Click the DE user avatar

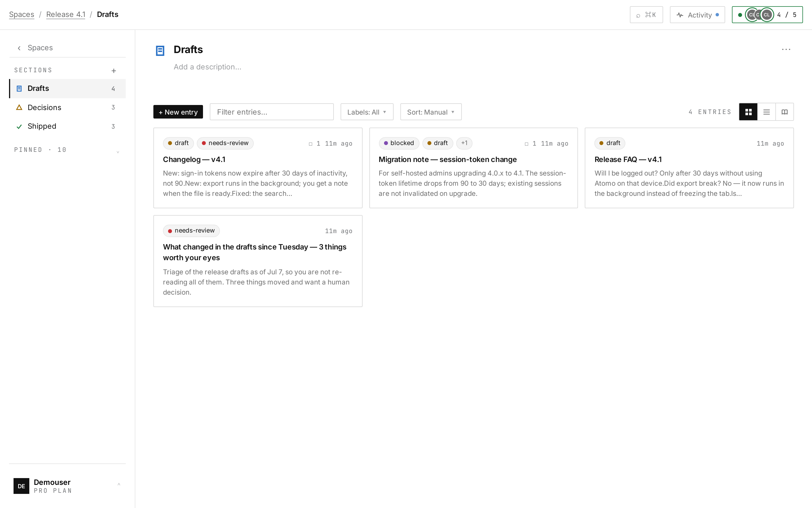click(21, 486)
